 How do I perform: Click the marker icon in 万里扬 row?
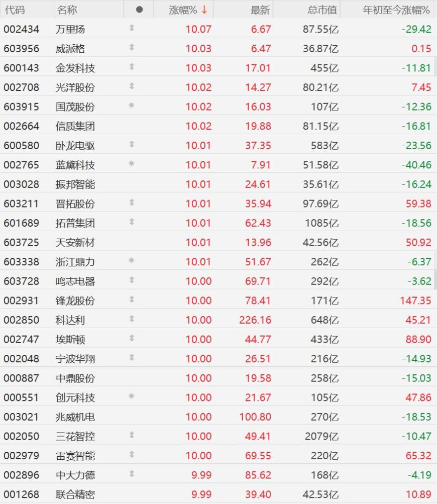coord(132,28)
